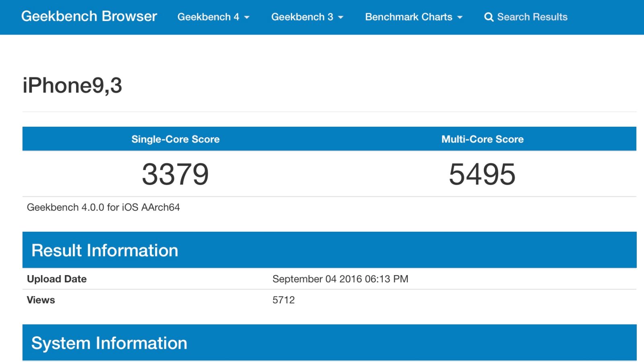Select the single-core score value 3379
The height and width of the screenshot is (362, 644).
175,174
